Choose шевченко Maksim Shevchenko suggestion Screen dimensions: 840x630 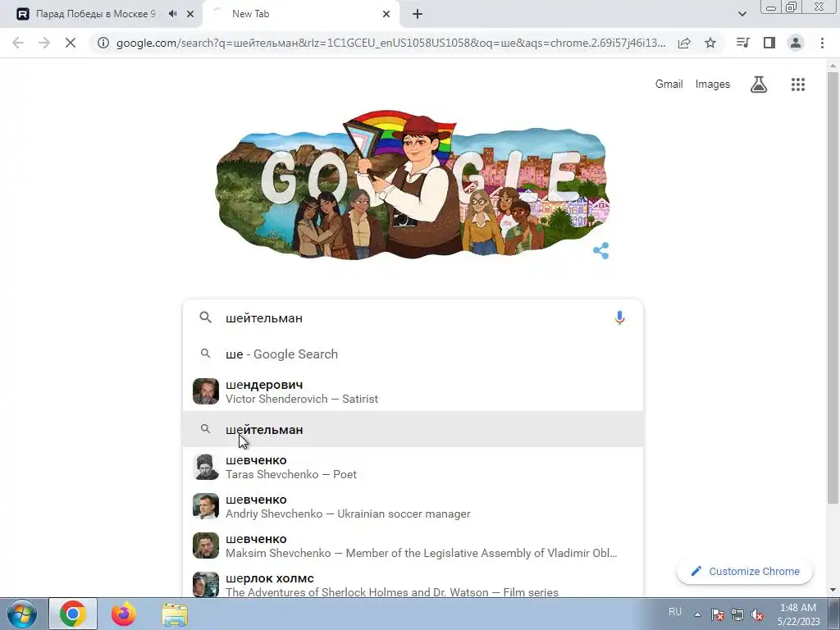point(413,546)
